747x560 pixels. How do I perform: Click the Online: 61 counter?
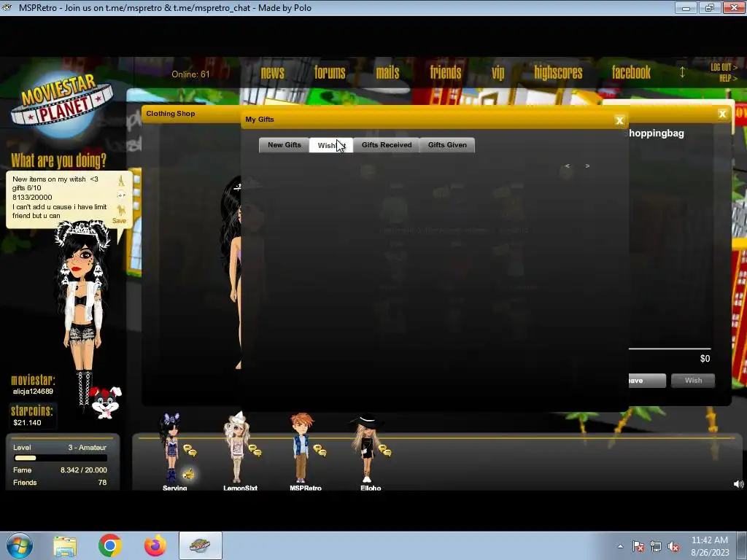[x=190, y=74]
